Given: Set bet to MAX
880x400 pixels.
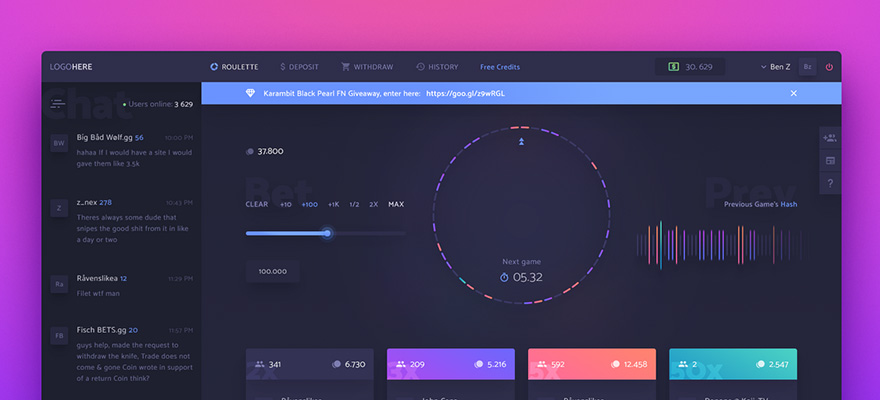Looking at the screenshot, I should point(396,204).
